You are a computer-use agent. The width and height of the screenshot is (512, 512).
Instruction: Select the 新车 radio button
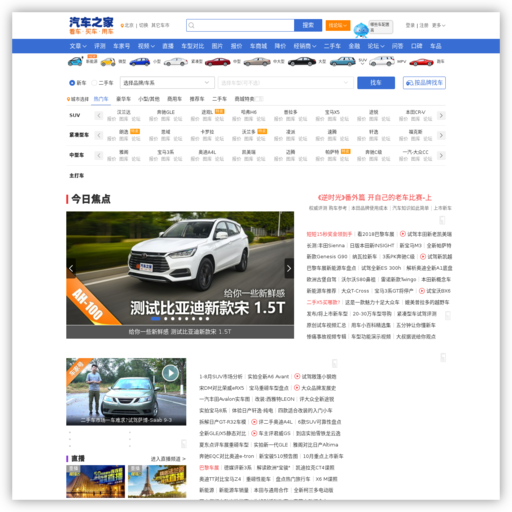tap(72, 83)
